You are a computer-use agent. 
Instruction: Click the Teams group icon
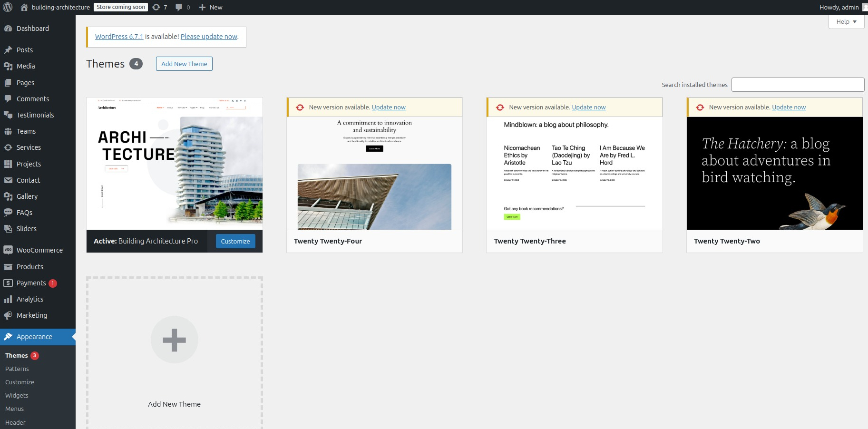(x=8, y=131)
